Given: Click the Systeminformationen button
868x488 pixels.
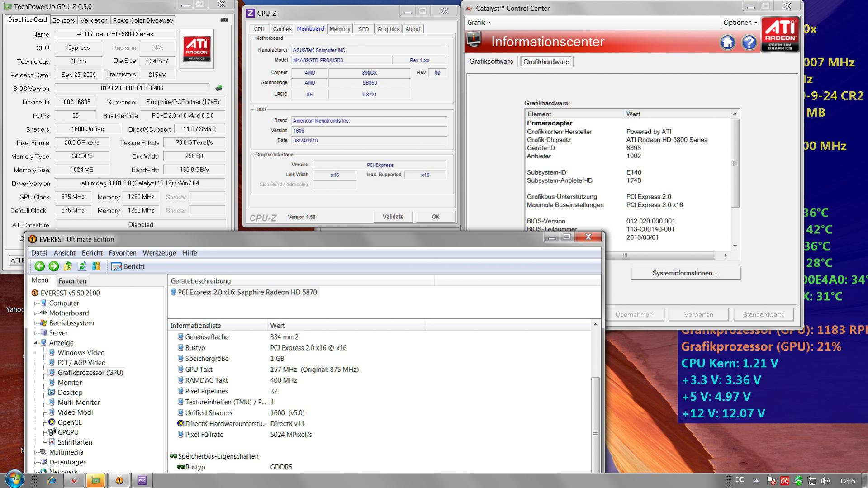Looking at the screenshot, I should pos(686,273).
